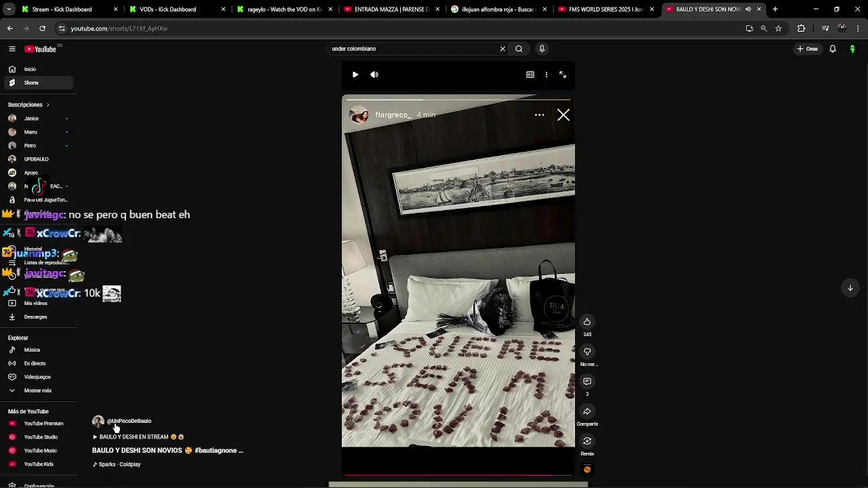Open YouTube Kids link
This screenshot has height=488, width=868.
click(38, 464)
